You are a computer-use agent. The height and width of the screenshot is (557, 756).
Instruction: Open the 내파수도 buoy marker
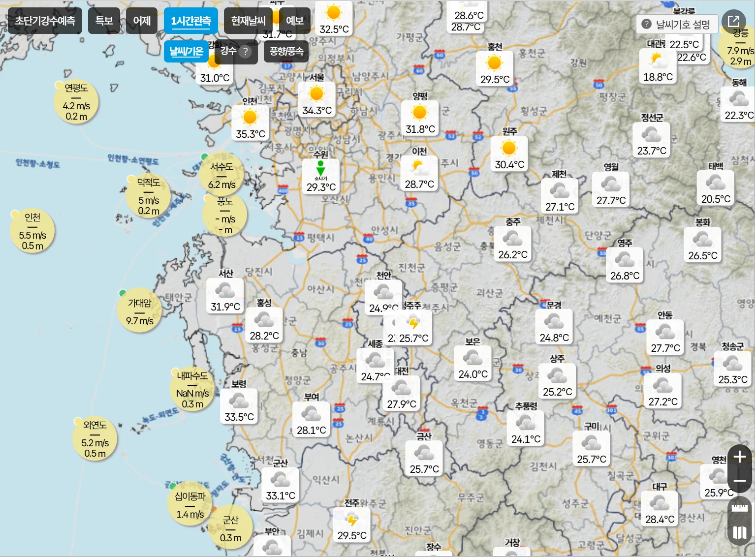(x=192, y=389)
